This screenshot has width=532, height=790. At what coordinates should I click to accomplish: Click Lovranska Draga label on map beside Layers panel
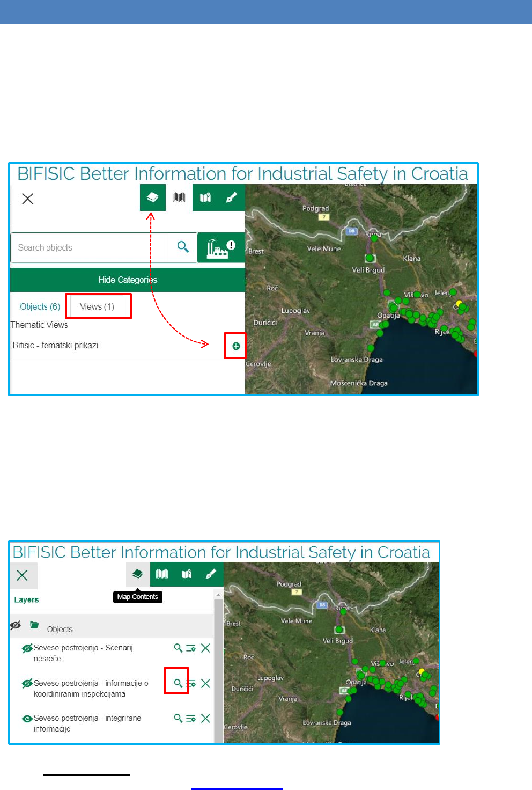[x=327, y=722]
